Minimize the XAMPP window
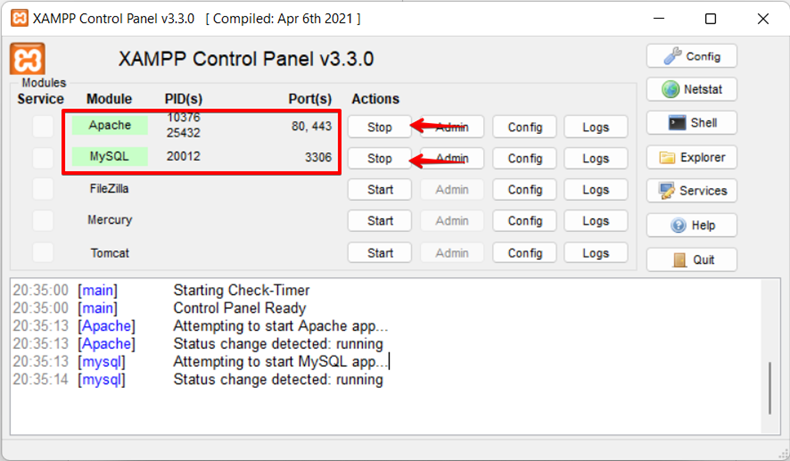790x461 pixels. 659,19
